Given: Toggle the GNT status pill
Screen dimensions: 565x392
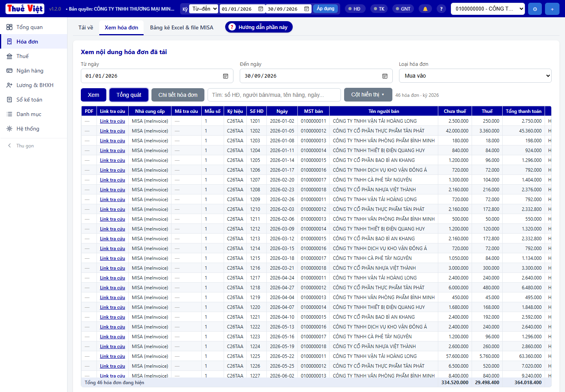Looking at the screenshot, I should point(403,9).
